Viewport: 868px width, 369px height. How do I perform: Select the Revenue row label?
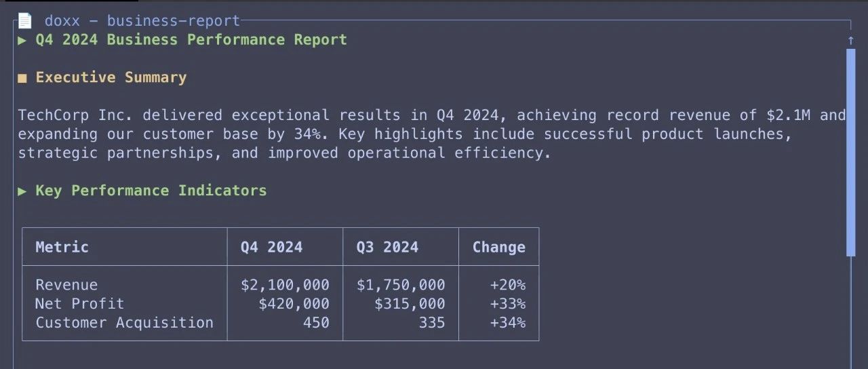(x=66, y=285)
